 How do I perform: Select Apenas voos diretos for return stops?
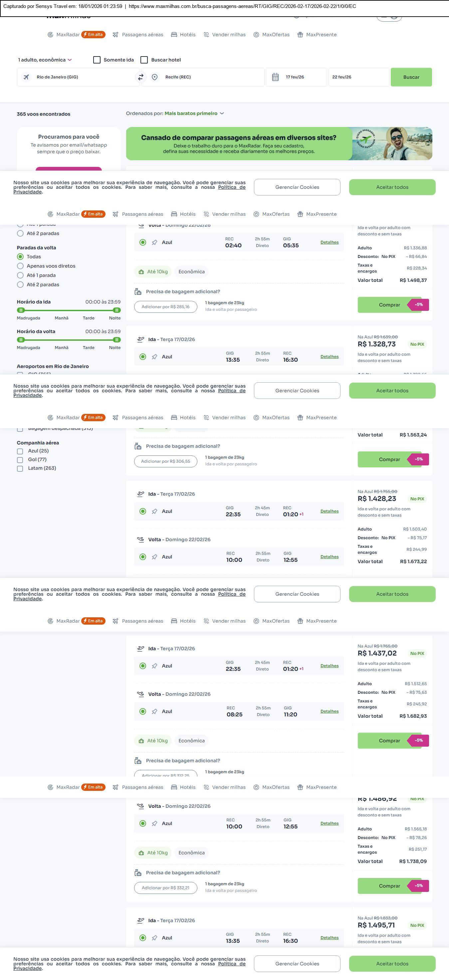tap(21, 266)
